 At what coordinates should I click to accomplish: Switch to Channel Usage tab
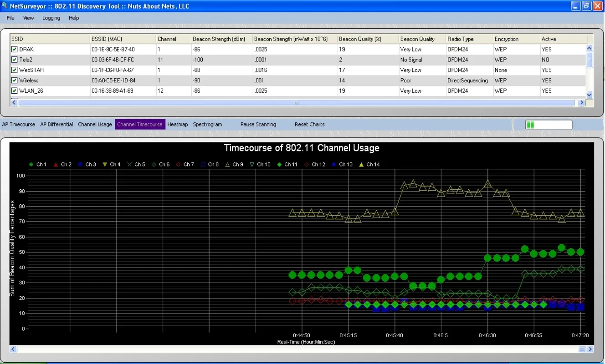pyautogui.click(x=95, y=124)
